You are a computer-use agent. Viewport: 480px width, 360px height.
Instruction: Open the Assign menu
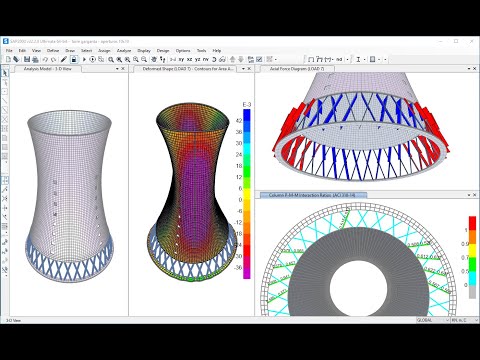pyautogui.click(x=104, y=51)
